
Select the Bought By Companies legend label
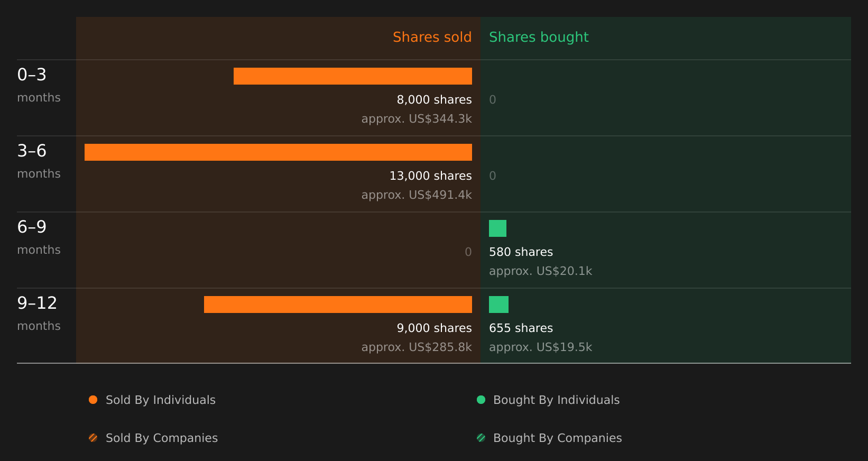pos(558,438)
